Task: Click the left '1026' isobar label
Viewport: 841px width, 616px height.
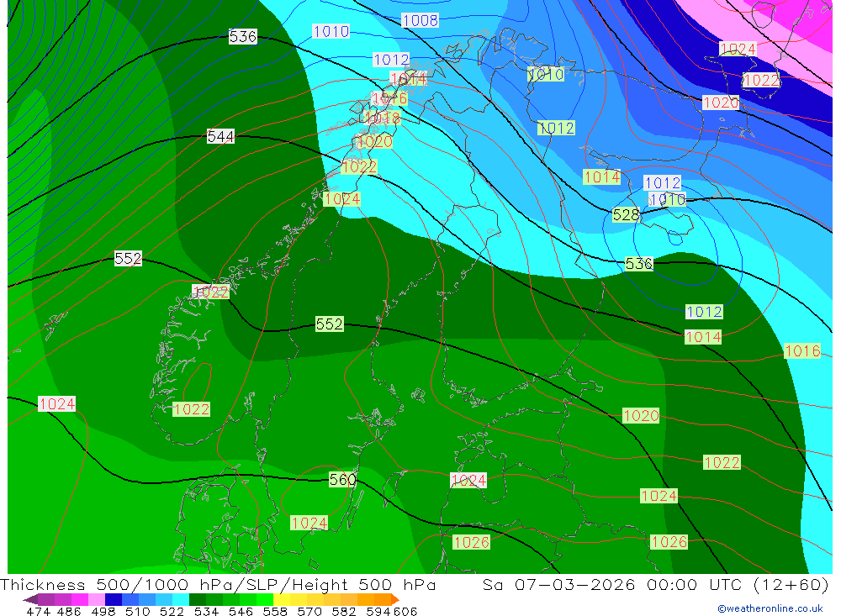Action: [x=472, y=542]
